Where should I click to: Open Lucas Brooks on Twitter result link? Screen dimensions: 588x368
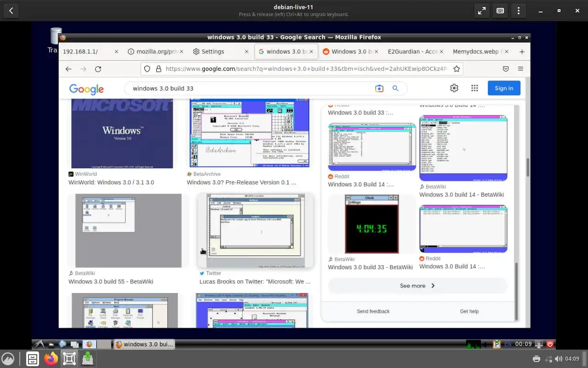[x=255, y=282]
